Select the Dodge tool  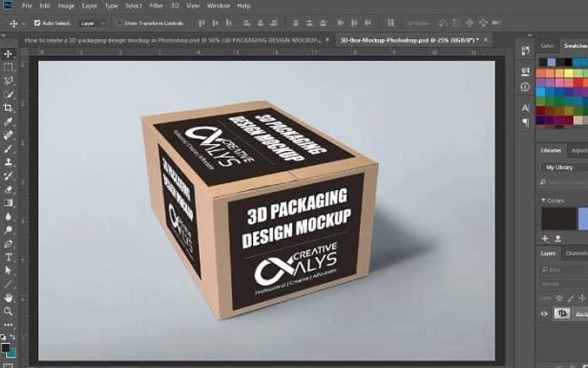click(x=8, y=230)
